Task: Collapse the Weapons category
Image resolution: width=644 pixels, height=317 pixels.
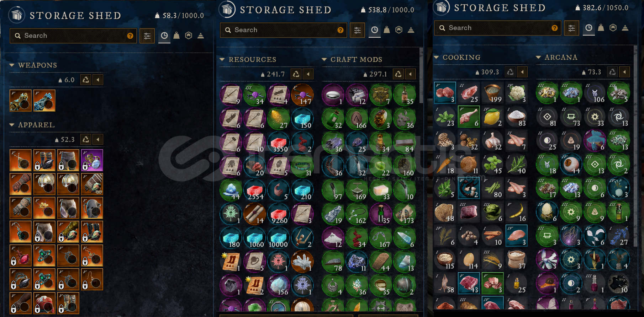Action: [12, 65]
